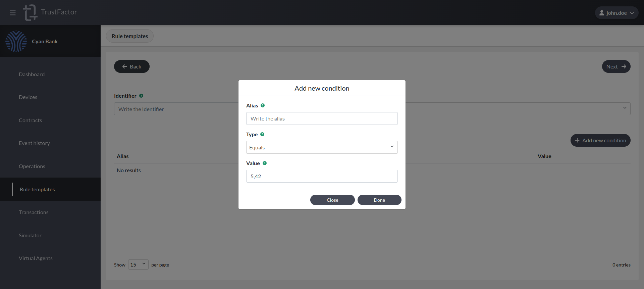Click the Rule templates breadcrumb tab
The width and height of the screenshot is (644, 289).
click(x=130, y=36)
